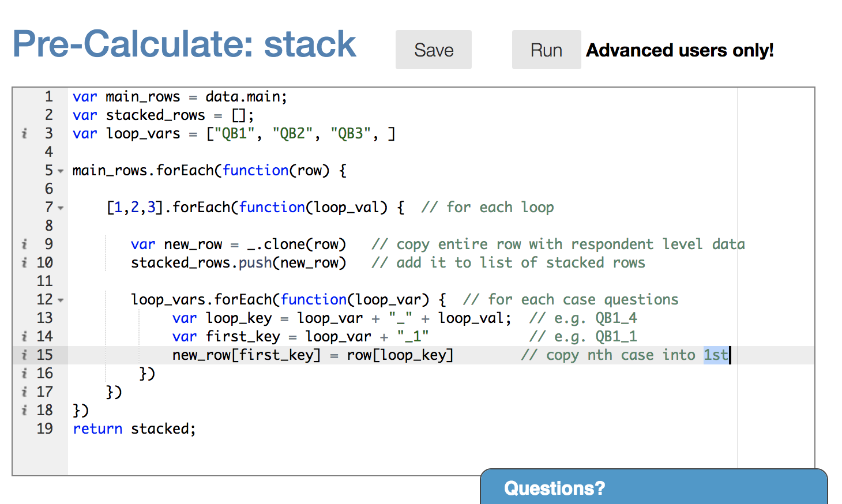Click the info marker beside line 15

click(x=24, y=355)
